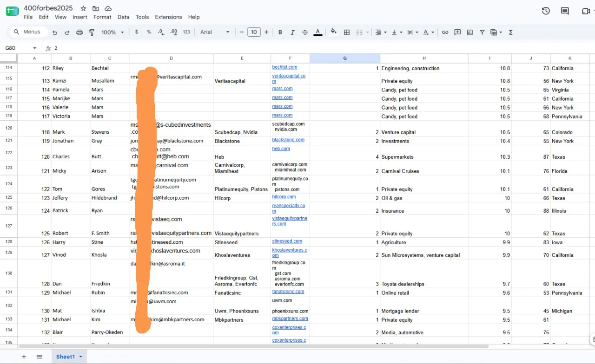Star the 400forbes2025 document

[x=83, y=8]
